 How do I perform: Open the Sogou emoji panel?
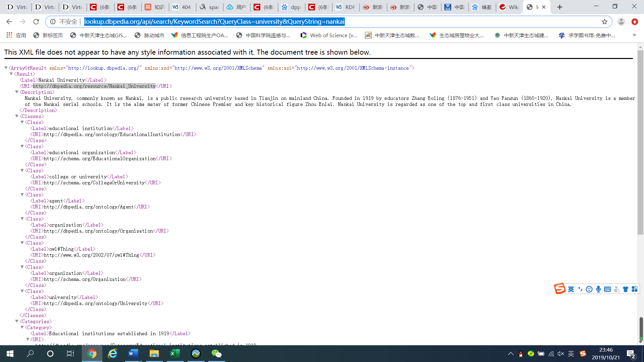click(589, 289)
